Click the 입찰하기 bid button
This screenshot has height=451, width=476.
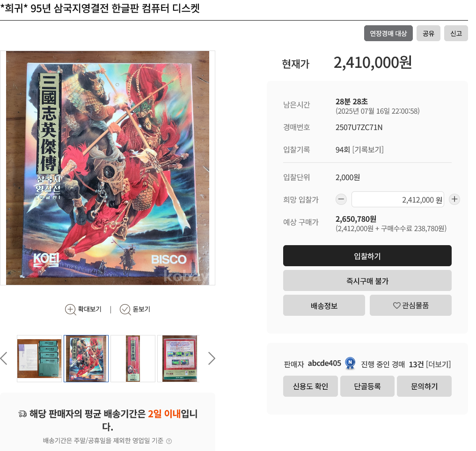point(367,256)
